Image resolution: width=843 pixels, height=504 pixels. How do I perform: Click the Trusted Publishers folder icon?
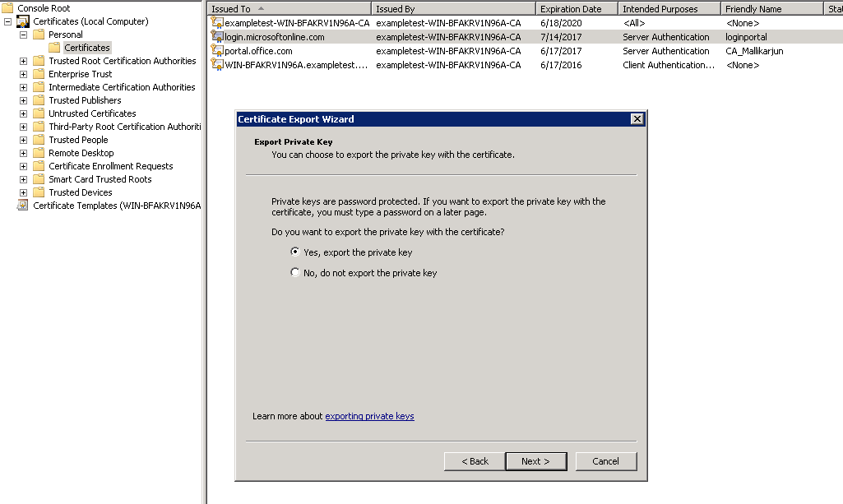[39, 100]
